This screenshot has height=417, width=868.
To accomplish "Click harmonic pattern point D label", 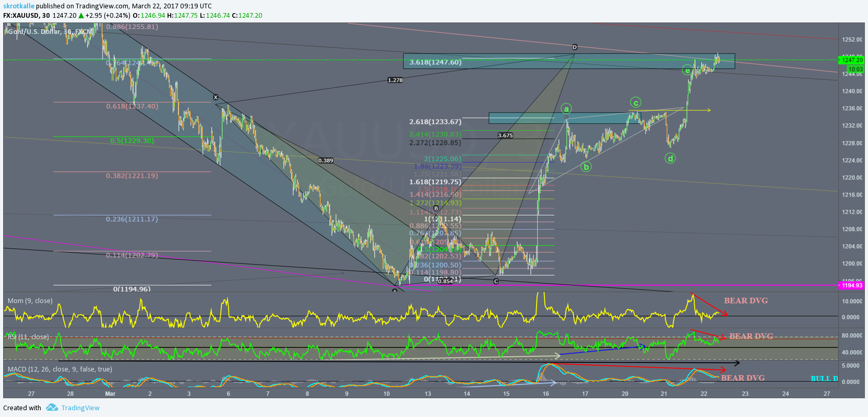I will coord(575,48).
